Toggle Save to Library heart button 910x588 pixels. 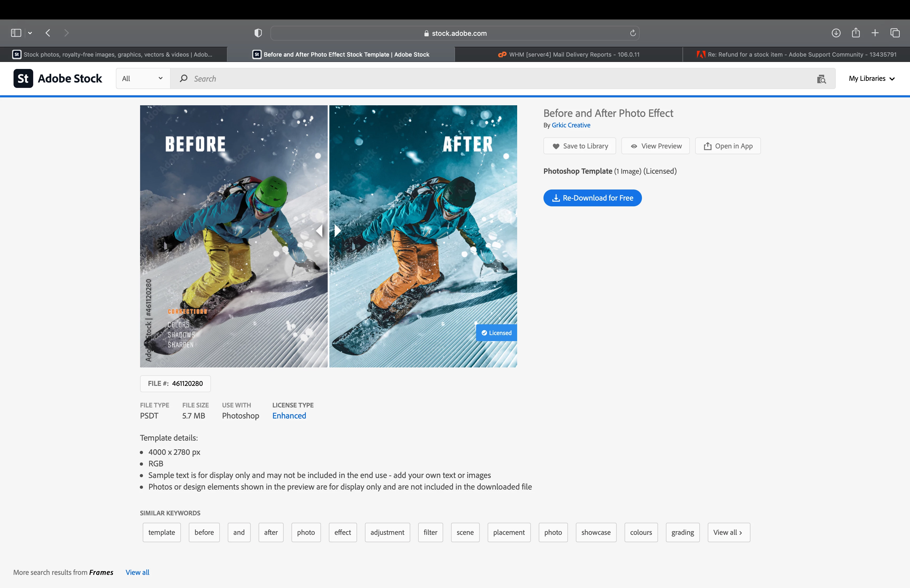click(580, 146)
